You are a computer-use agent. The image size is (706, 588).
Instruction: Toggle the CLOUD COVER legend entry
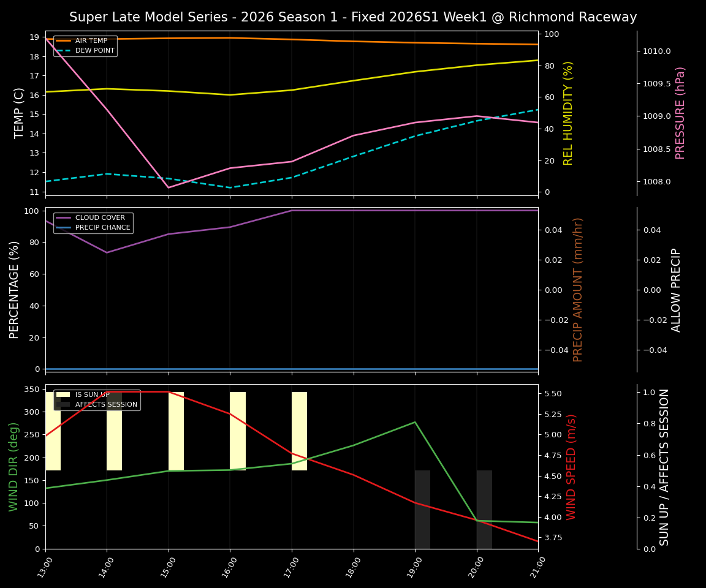click(100, 217)
